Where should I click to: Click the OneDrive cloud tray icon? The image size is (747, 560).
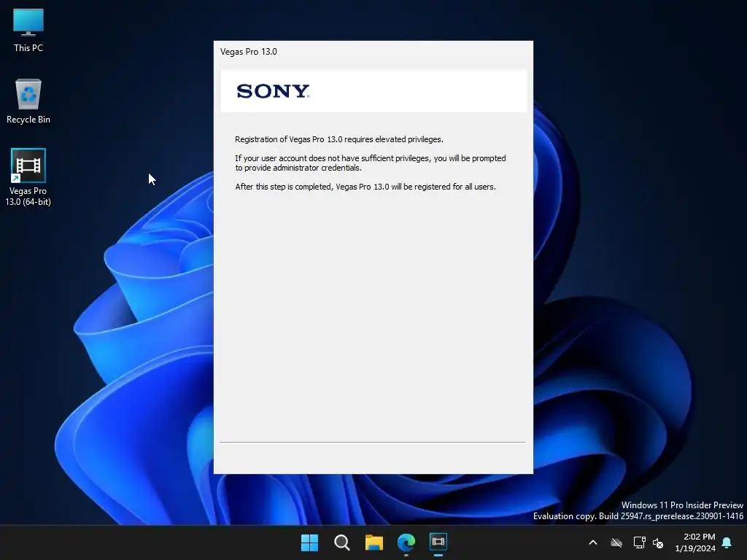(x=616, y=542)
